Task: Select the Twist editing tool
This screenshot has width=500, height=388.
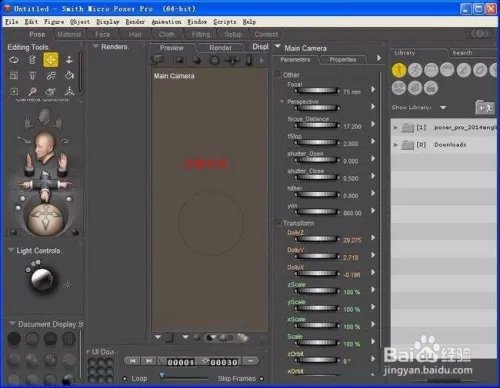Action: click(x=32, y=60)
